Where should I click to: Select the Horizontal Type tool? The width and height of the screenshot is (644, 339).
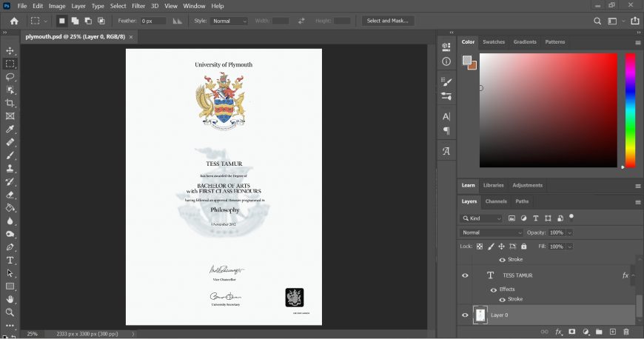(10, 260)
